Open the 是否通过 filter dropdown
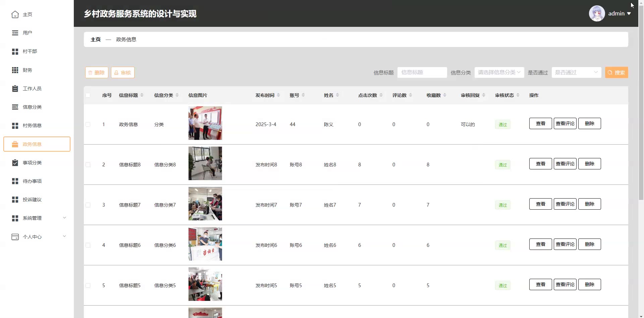The image size is (644, 318). pyautogui.click(x=576, y=72)
